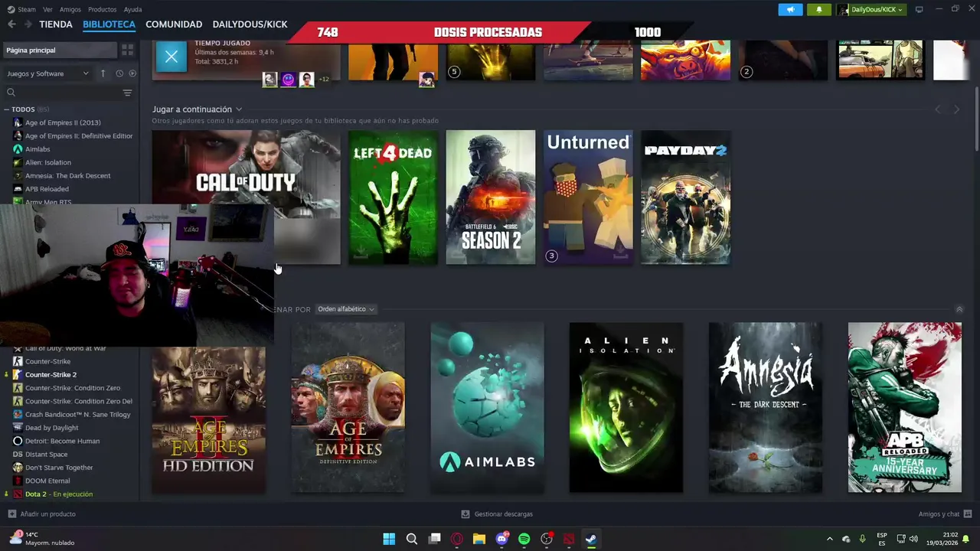This screenshot has height=551, width=980.
Task: Select Detroit: Become Human in the sidebar
Action: point(62,441)
